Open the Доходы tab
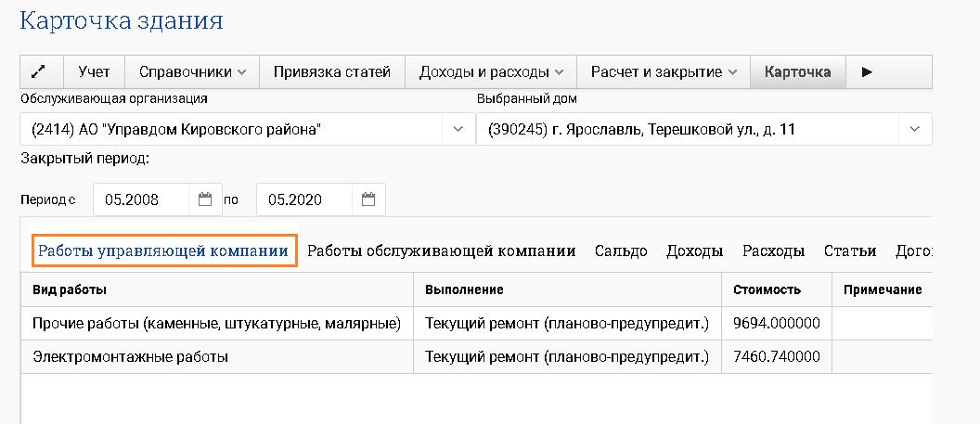 [694, 251]
